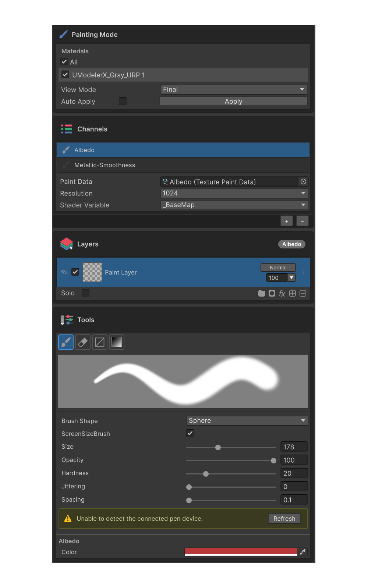Open the Brush Shape dropdown
The image size is (368, 588).
[247, 420]
